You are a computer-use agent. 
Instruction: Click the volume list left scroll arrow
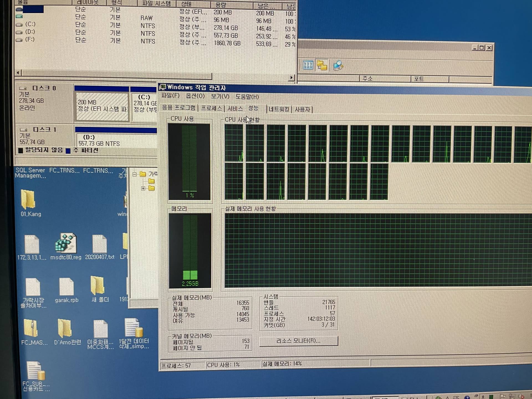point(18,73)
